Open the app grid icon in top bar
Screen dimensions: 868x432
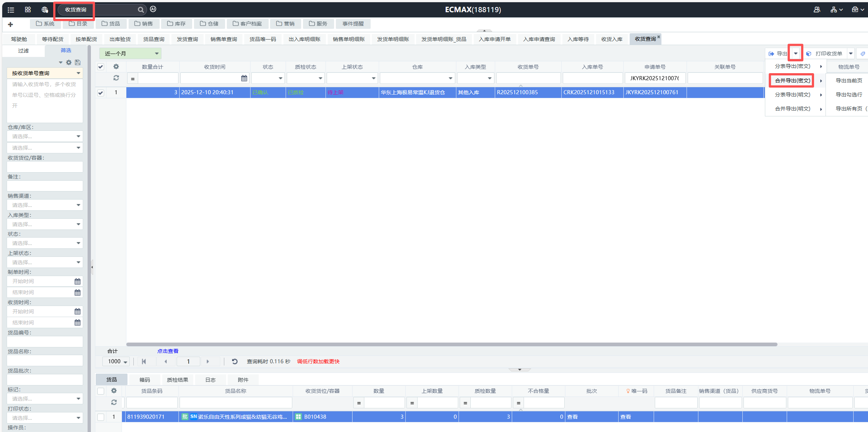[x=28, y=10]
